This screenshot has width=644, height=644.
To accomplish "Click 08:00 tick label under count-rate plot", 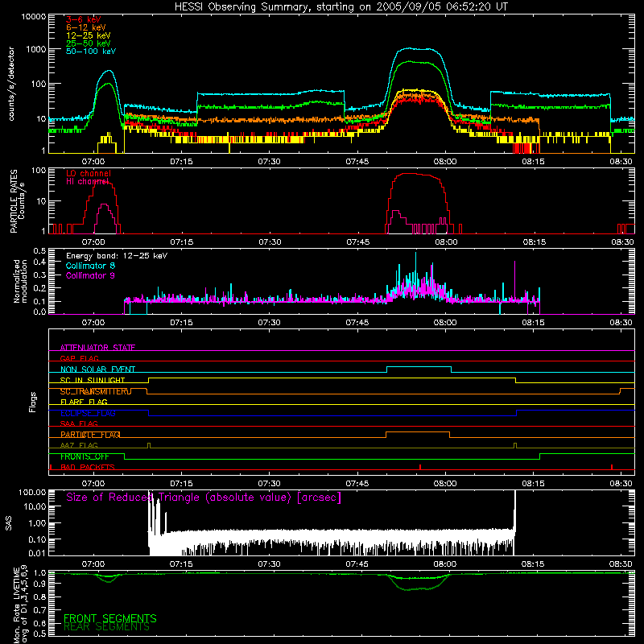I will coord(445,162).
